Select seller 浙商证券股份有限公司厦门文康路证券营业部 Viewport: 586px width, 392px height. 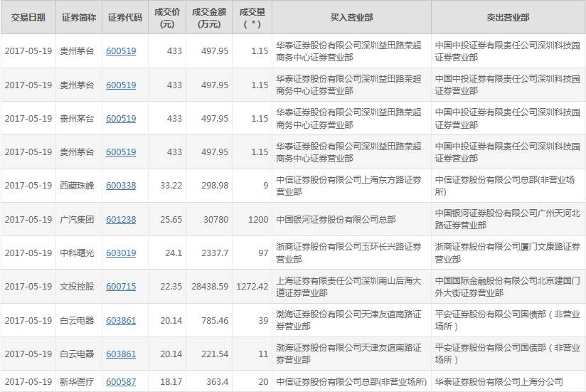(x=508, y=253)
